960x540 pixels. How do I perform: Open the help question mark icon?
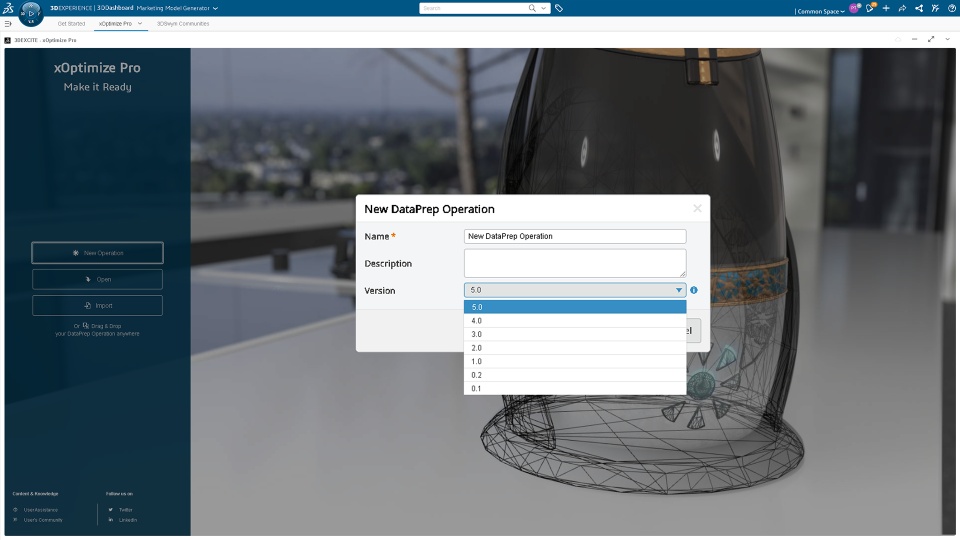tap(952, 8)
